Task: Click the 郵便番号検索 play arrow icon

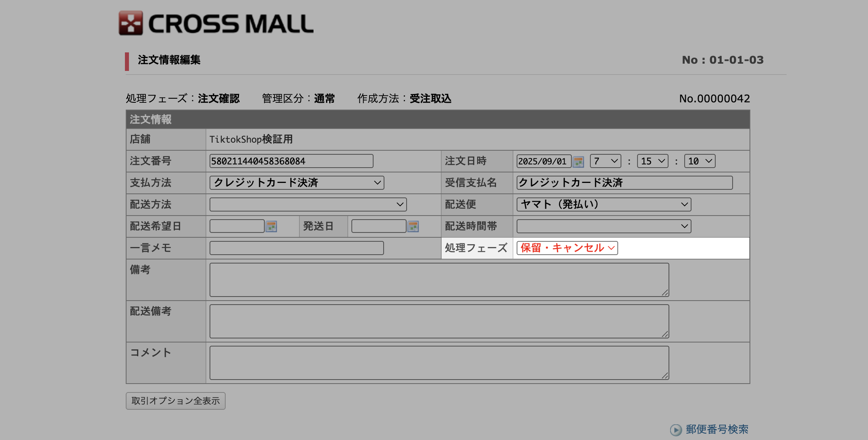Action: tap(676, 430)
